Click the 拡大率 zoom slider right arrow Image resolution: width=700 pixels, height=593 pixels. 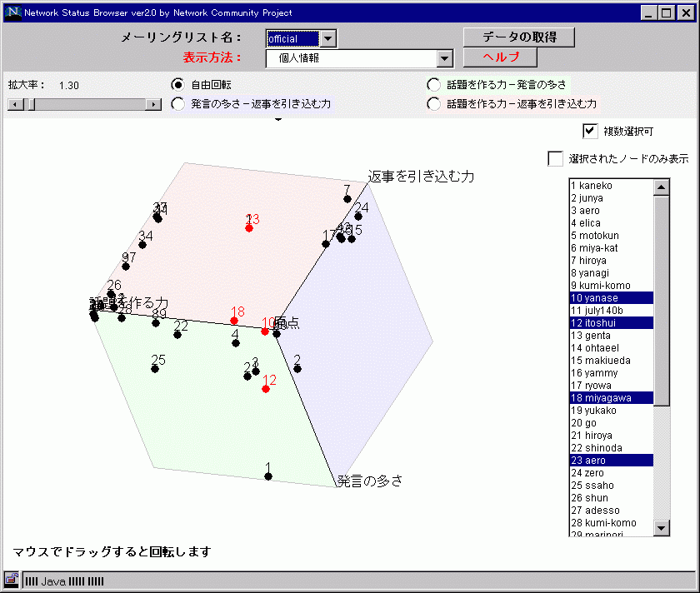pos(153,104)
